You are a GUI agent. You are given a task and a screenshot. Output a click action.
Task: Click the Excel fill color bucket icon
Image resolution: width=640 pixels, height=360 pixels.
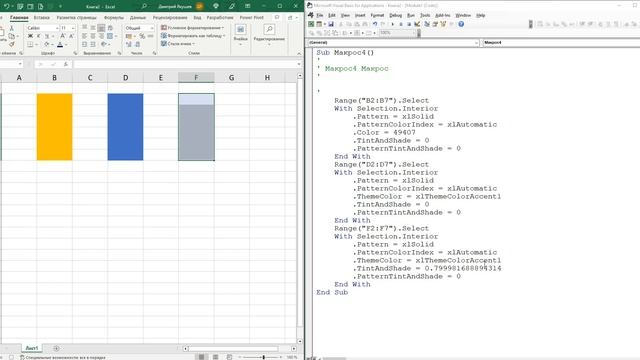[x=47, y=44]
